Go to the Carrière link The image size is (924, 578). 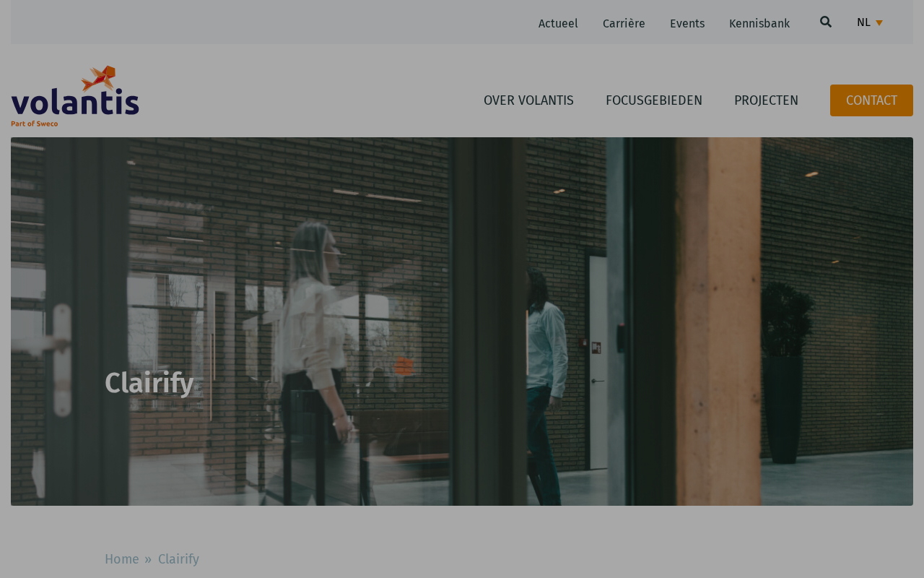pyautogui.click(x=624, y=24)
